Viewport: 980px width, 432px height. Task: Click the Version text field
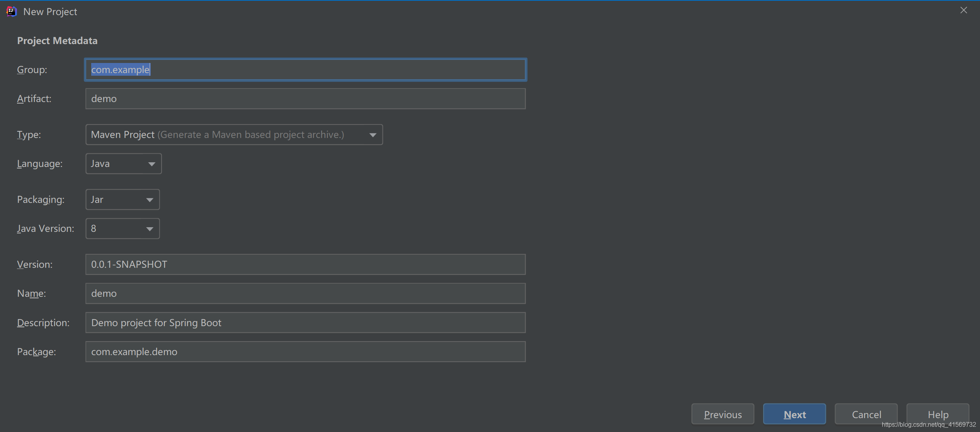click(x=305, y=264)
